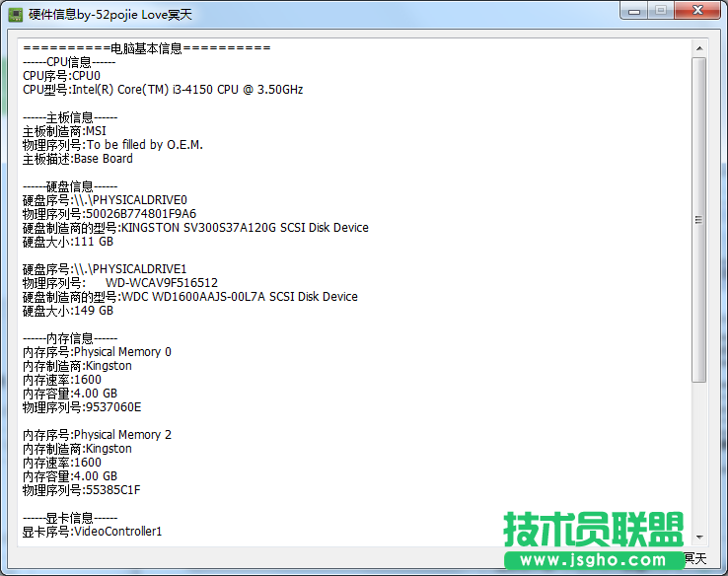This screenshot has width=728, height=576.
Task: Place cursor in the 电脑基本信息 header line
Action: point(146,48)
